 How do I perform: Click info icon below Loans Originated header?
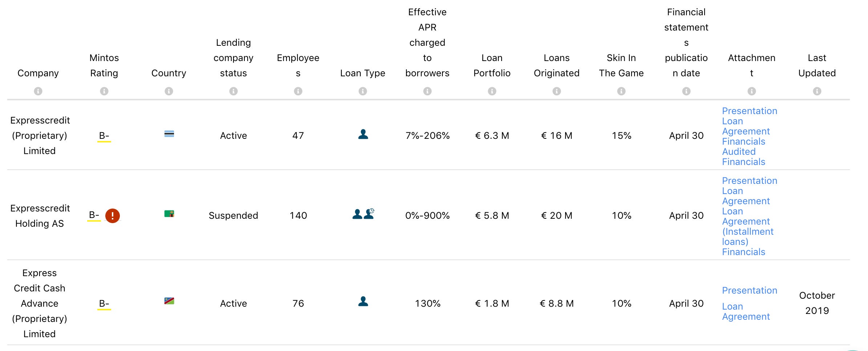pyautogui.click(x=557, y=91)
